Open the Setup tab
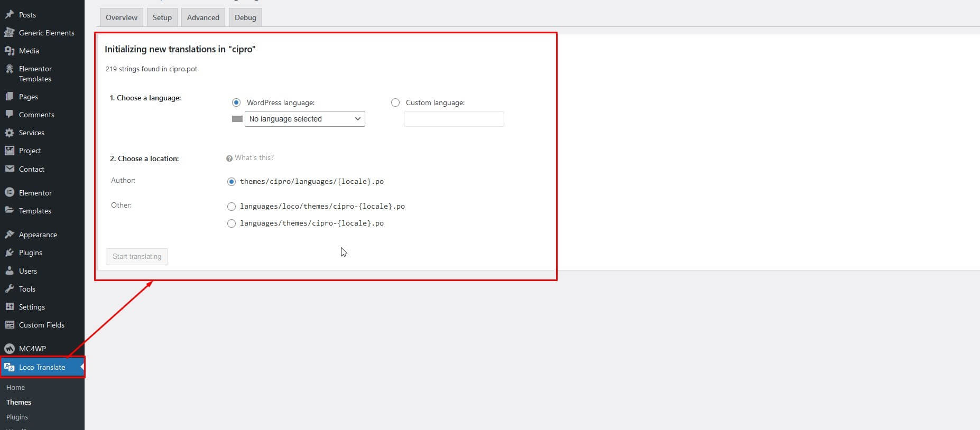The image size is (980, 430). [162, 17]
